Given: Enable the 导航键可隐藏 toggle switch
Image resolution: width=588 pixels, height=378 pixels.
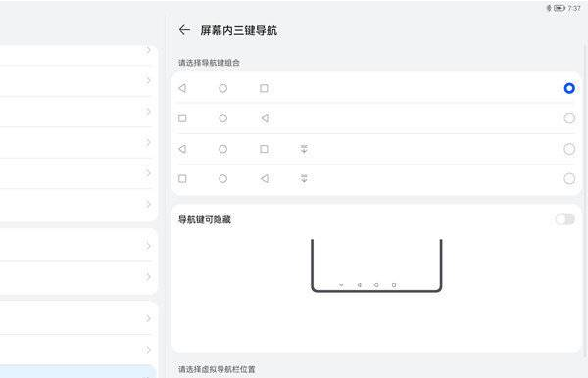Looking at the screenshot, I should click(x=565, y=219).
